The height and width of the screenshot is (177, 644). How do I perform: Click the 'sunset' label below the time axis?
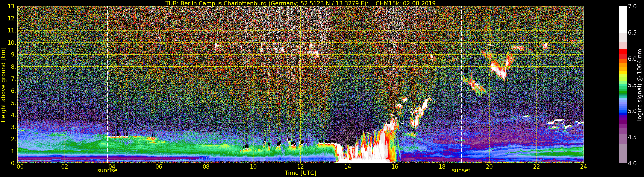(x=461, y=171)
